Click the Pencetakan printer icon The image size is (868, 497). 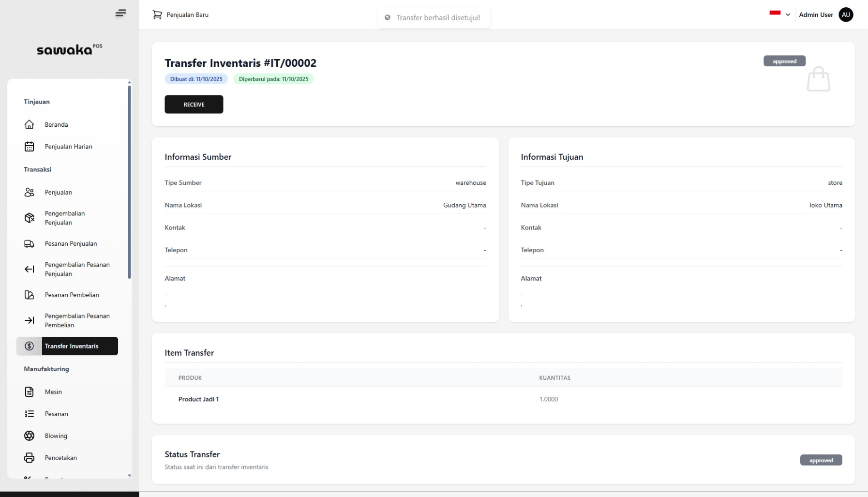(30, 458)
